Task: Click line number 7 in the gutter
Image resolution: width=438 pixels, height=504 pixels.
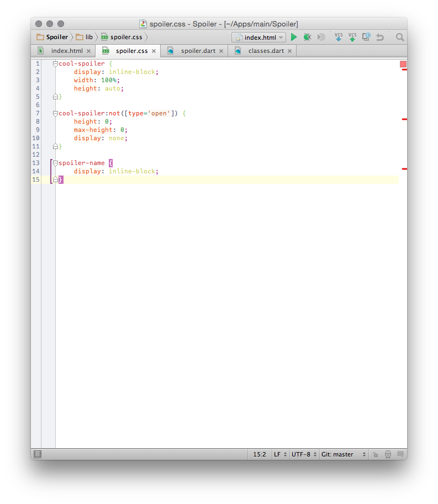Action: 38,113
